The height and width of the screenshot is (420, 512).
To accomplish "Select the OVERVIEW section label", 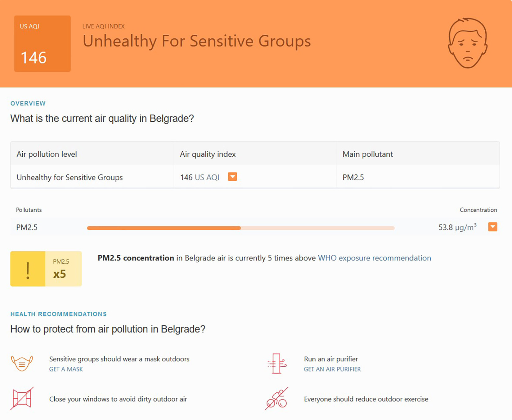I will pos(28,103).
